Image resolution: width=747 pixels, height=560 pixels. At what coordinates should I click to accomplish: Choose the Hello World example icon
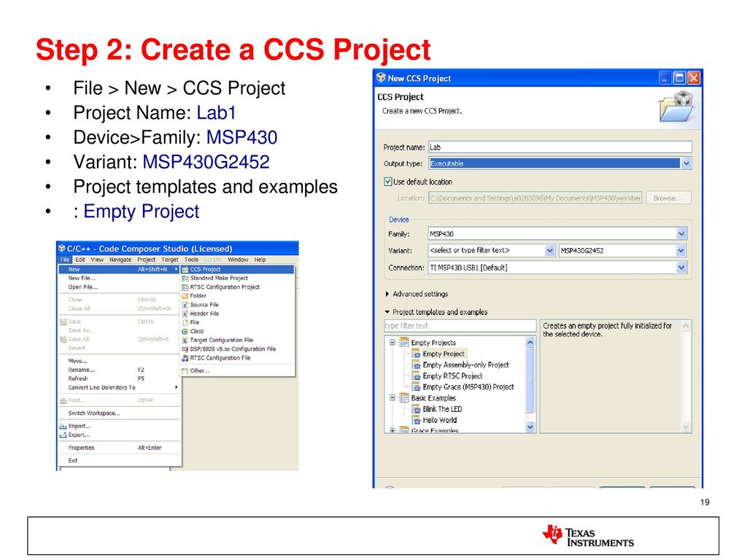point(416,420)
